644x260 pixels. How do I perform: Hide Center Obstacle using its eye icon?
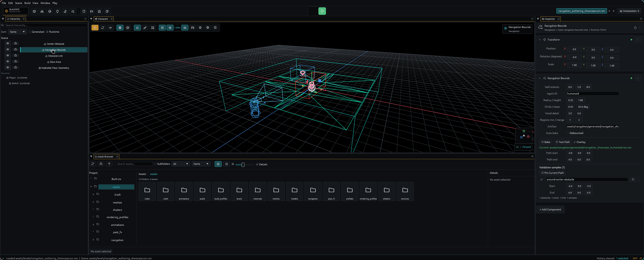pos(8,43)
